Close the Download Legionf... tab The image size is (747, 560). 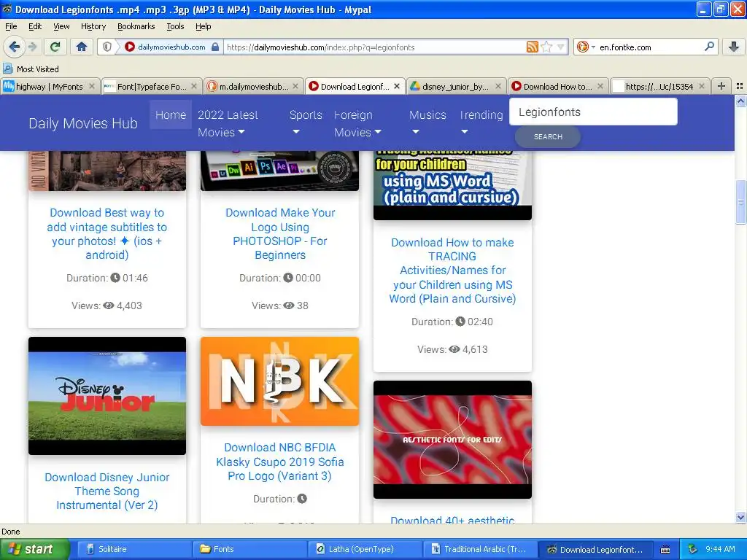click(x=397, y=86)
